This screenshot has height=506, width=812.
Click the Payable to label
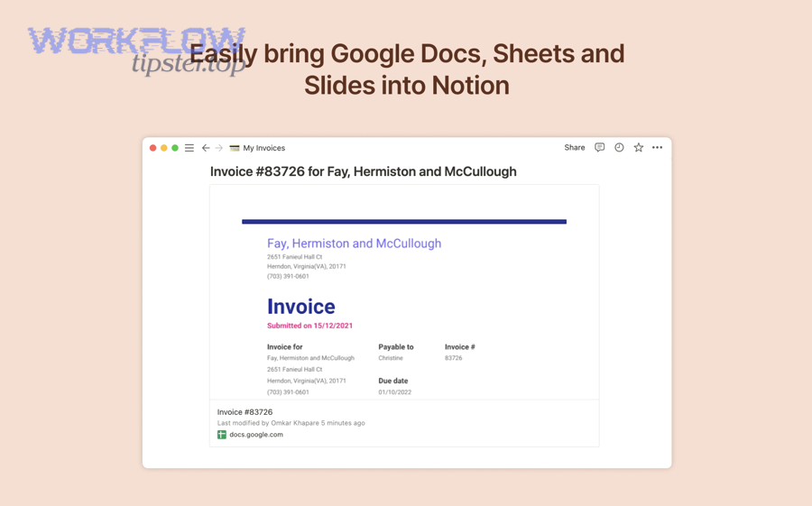coord(396,347)
